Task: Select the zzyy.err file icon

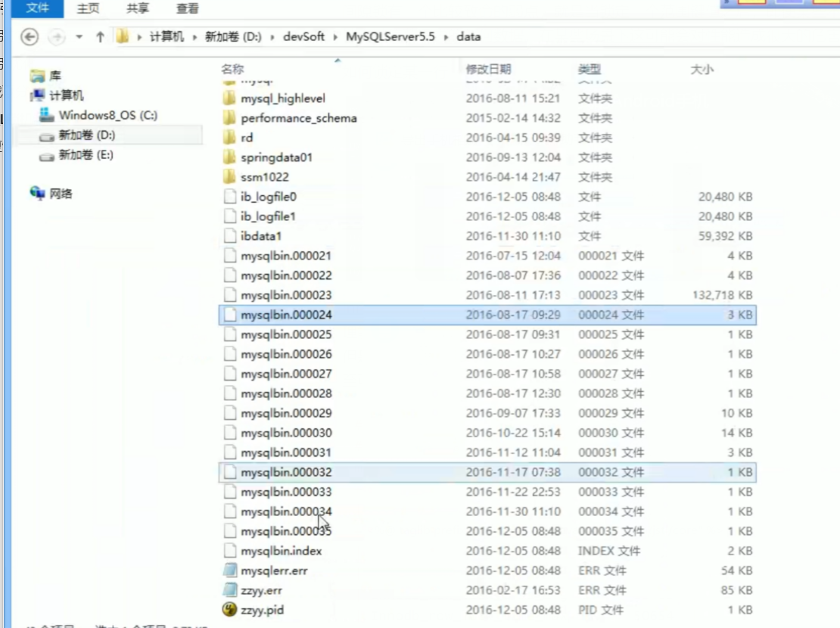Action: coord(230,590)
